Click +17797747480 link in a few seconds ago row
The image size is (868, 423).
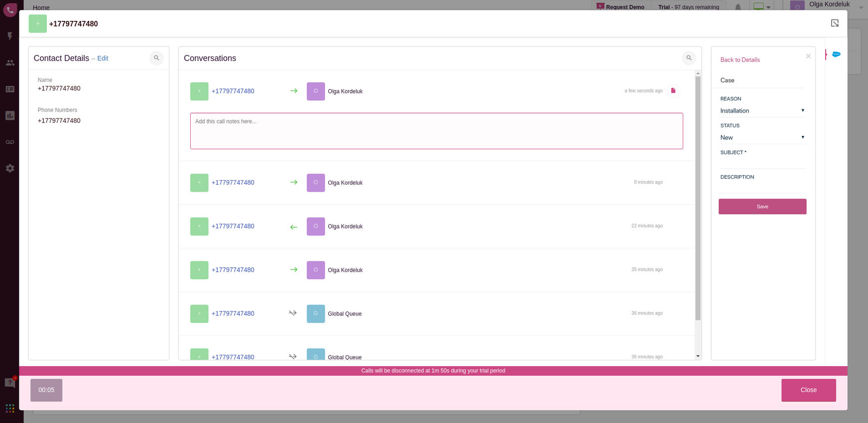coord(233,91)
